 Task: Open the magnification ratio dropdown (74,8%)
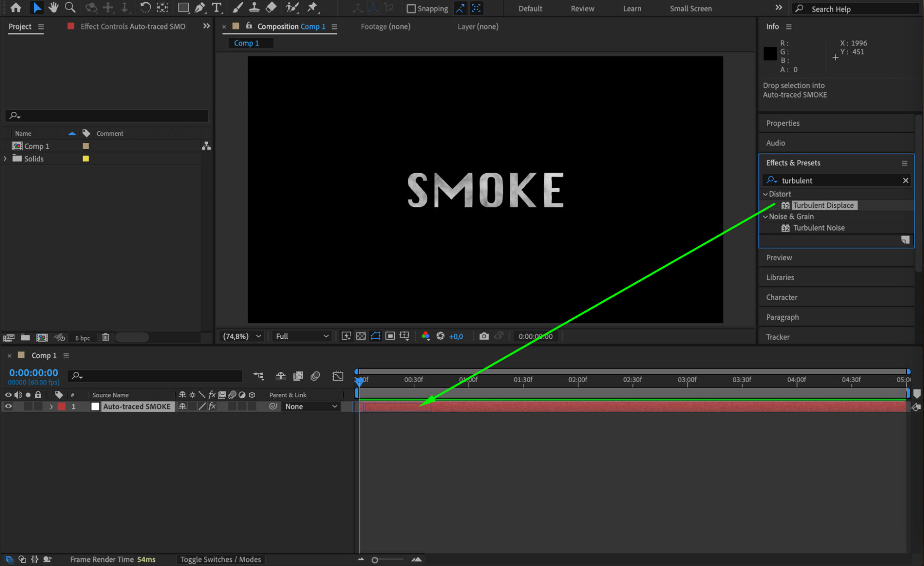coord(242,336)
